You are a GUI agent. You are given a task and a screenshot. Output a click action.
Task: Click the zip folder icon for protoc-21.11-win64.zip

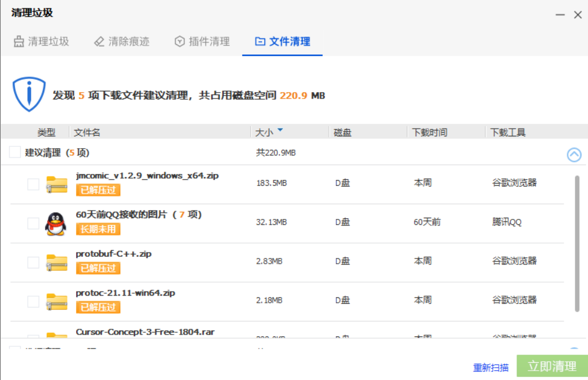57,302
